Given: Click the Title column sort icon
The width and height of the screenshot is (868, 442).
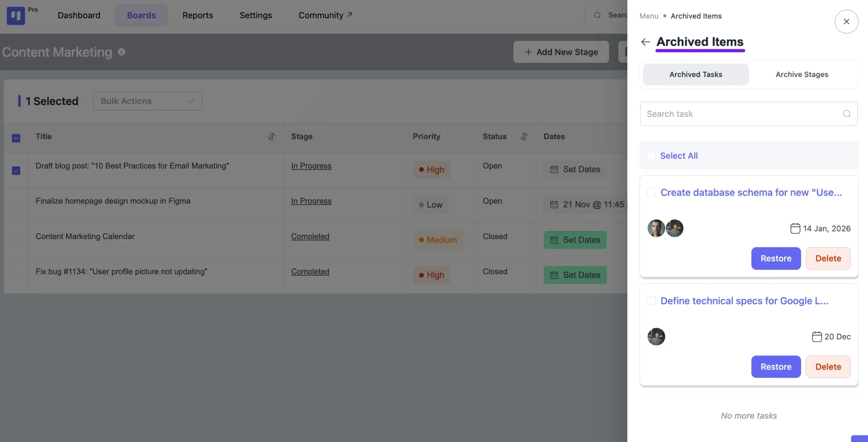Looking at the screenshot, I should (271, 136).
